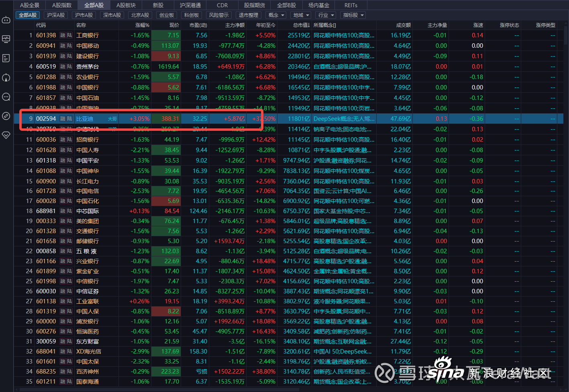569x392 pixels.
Task: Click the 融 badge for 中国平安
Action: (63, 160)
